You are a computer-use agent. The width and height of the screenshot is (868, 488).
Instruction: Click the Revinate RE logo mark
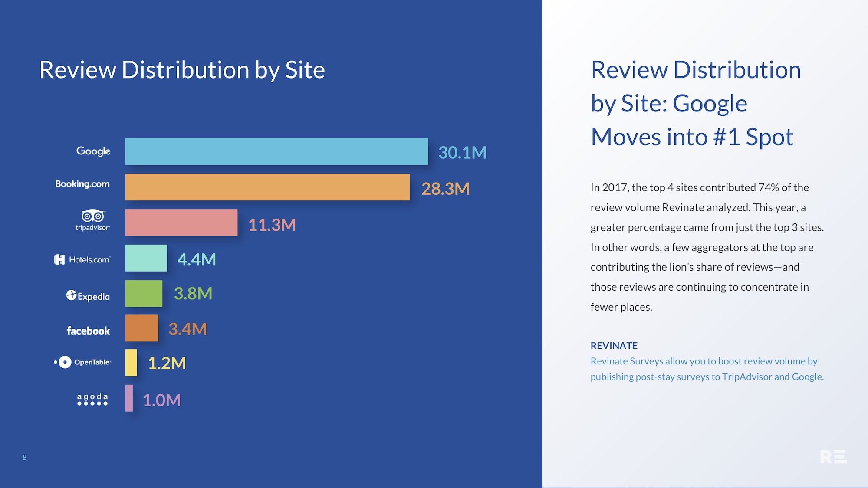click(833, 457)
